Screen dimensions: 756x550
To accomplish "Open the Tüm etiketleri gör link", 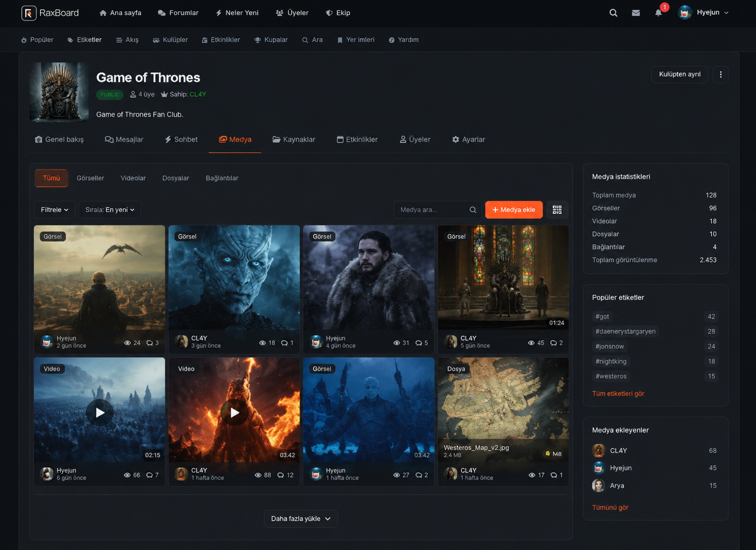I will pos(618,394).
